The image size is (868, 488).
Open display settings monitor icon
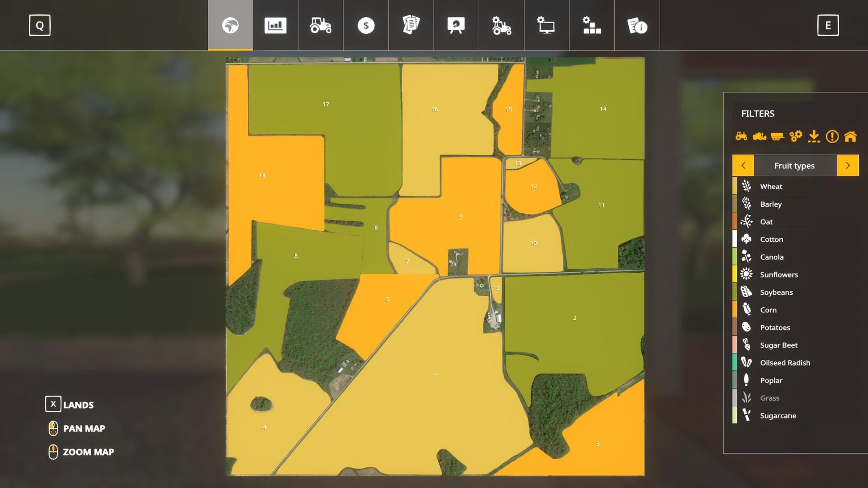[x=546, y=26]
